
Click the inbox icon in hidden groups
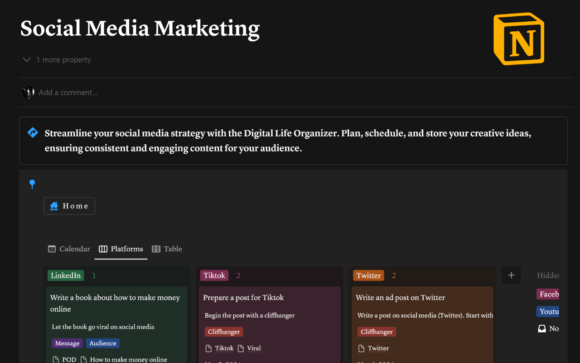pyautogui.click(x=542, y=329)
